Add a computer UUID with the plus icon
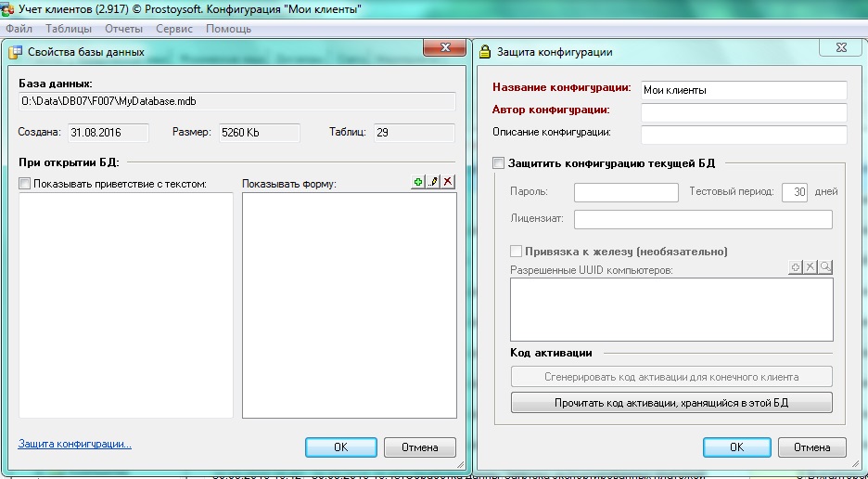868x479 pixels. pos(796,267)
